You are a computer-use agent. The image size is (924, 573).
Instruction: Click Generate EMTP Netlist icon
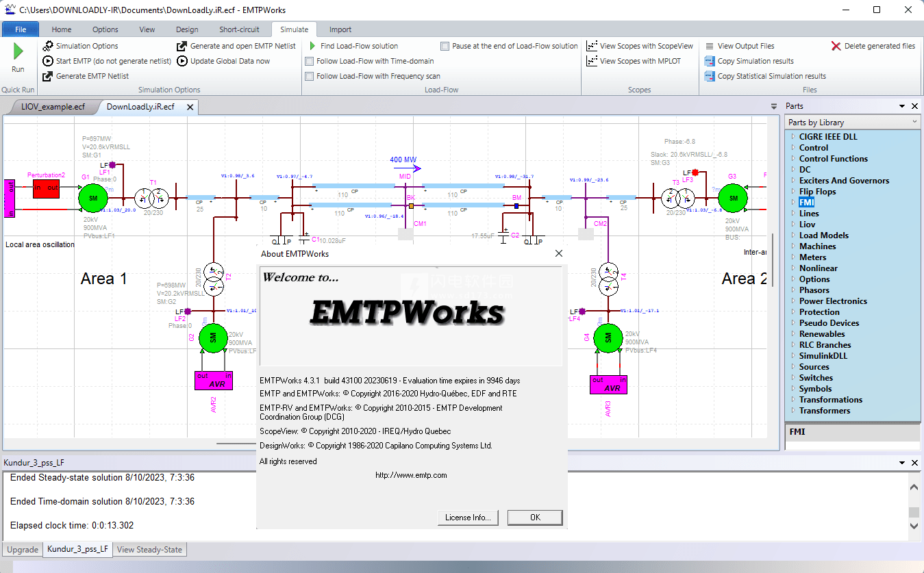pyautogui.click(x=48, y=76)
